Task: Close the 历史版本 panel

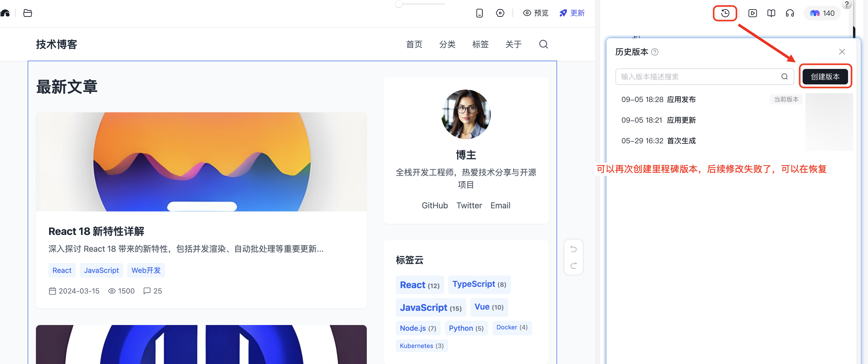Action: click(842, 52)
